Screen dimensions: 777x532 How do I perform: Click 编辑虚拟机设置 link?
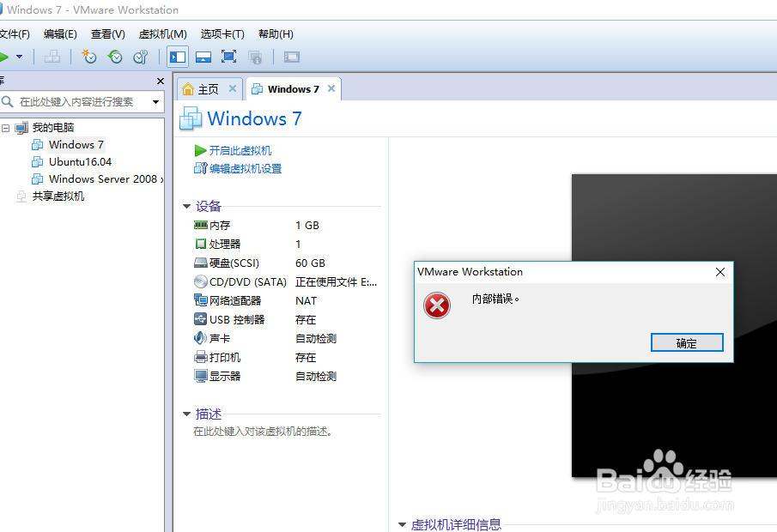pyautogui.click(x=246, y=169)
